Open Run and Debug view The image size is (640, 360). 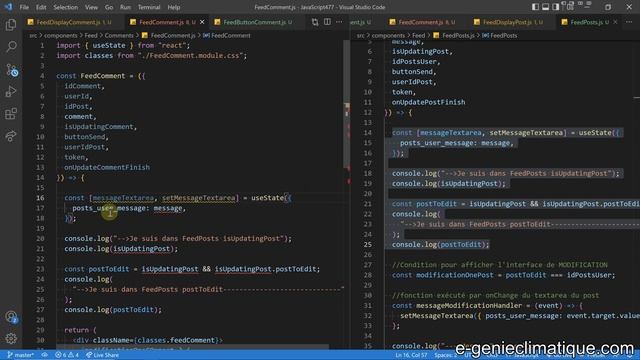coord(11,92)
